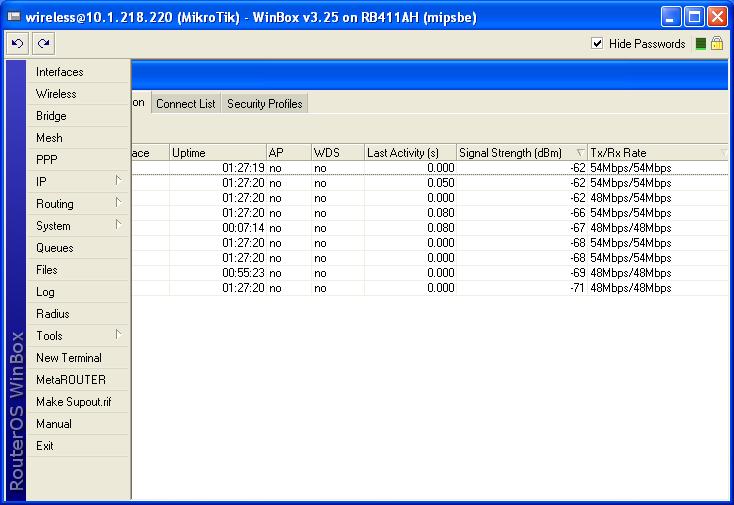Sort by the Uptime column header
Screen dimensions: 734x505
[218, 153]
